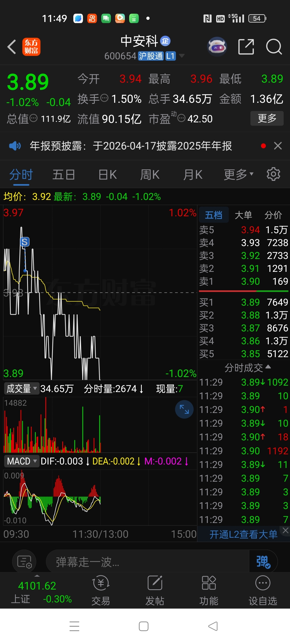The image size is (290, 644).
Task: Switch to 周K tab
Action: pos(150,175)
